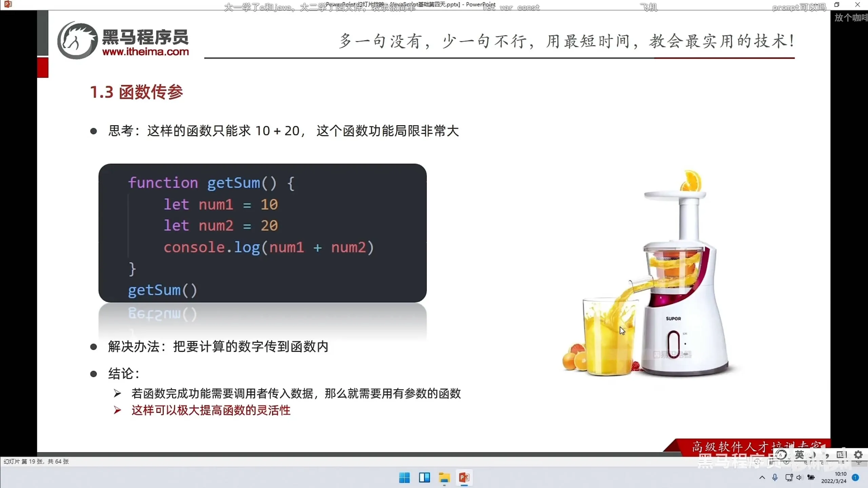Viewport: 868px width, 488px height.
Task: Click the volume speaker icon in the tray
Action: [x=799, y=477]
